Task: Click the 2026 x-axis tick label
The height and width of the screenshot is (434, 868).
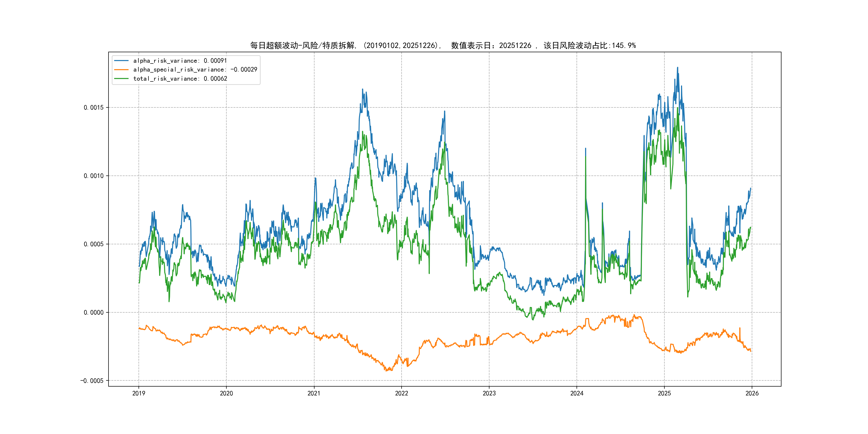Action: tap(752, 393)
